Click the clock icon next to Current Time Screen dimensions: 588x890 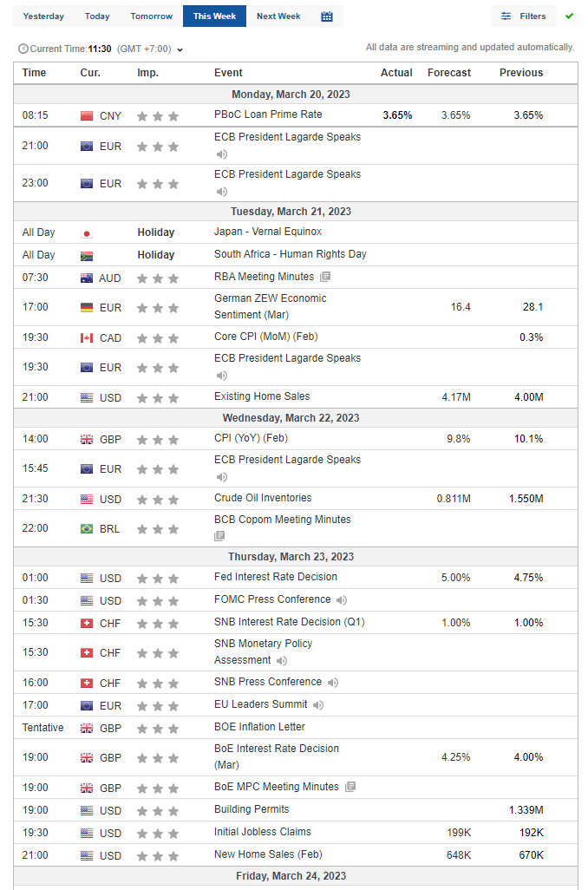(23, 49)
